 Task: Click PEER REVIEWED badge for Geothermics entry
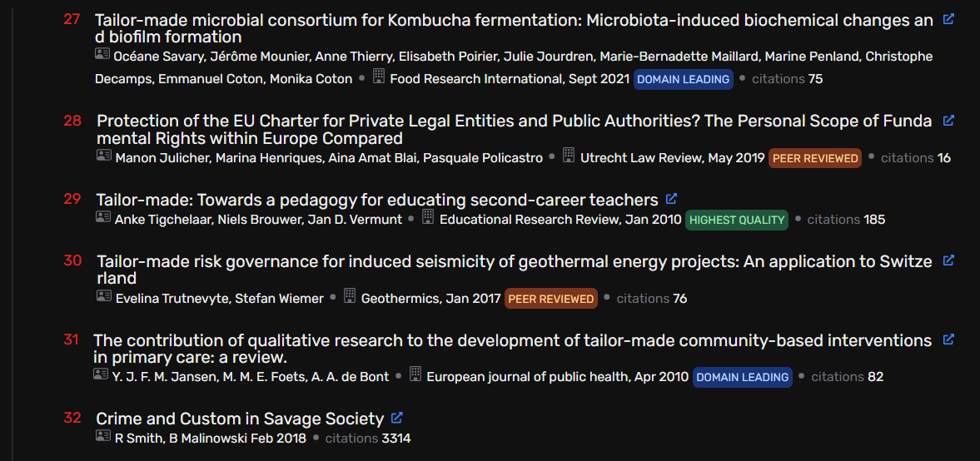(550, 299)
